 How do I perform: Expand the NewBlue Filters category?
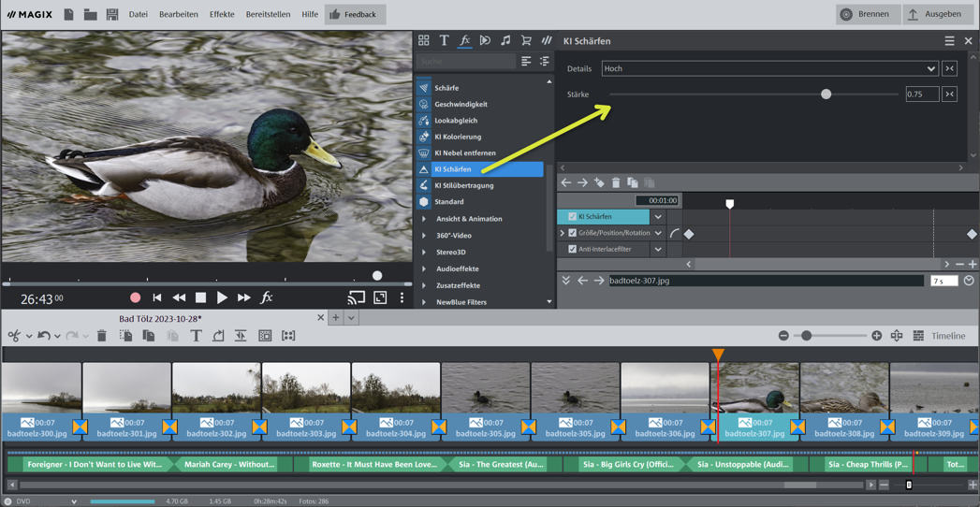pyautogui.click(x=424, y=302)
